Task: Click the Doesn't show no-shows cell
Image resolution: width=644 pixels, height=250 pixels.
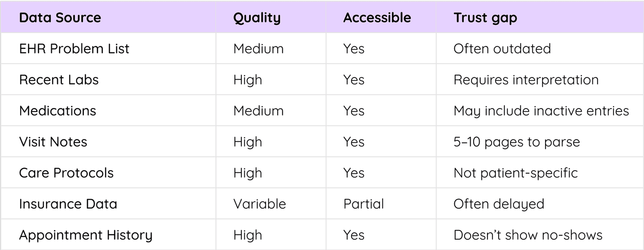Action: coord(528,235)
